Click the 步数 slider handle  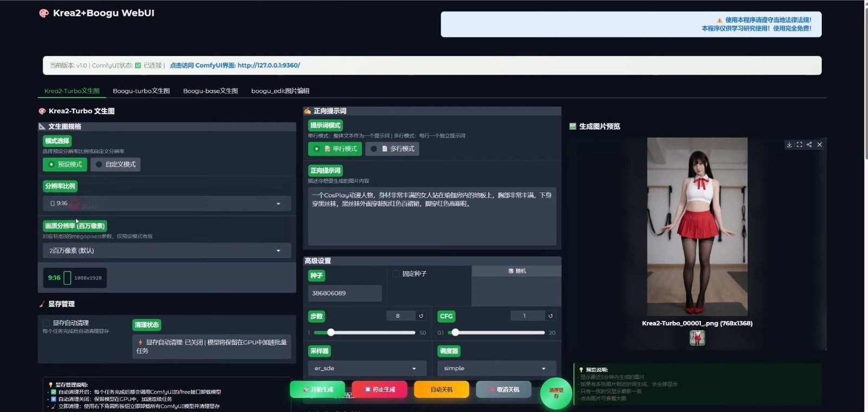coord(330,332)
